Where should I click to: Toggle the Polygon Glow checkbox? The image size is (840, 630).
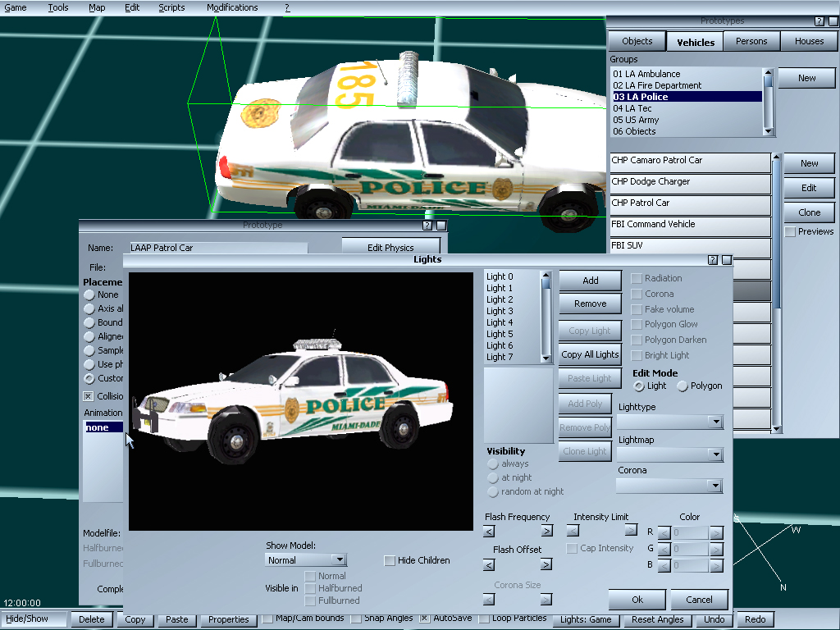637,325
